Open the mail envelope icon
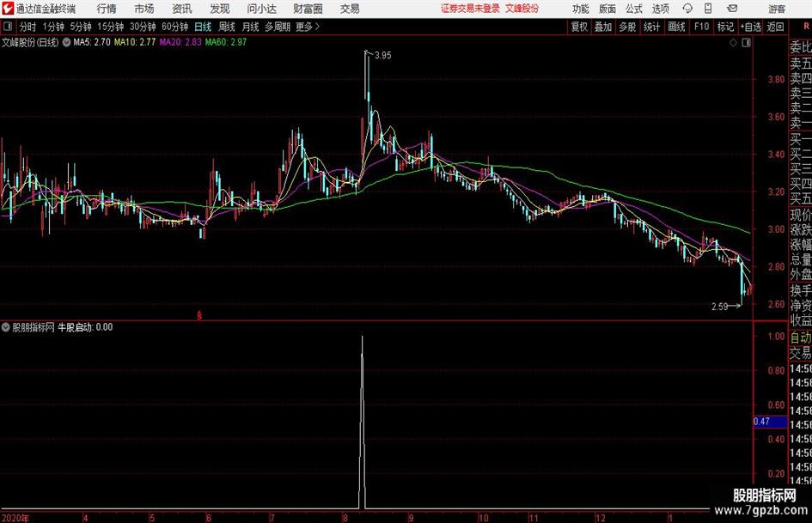 (x=732, y=9)
